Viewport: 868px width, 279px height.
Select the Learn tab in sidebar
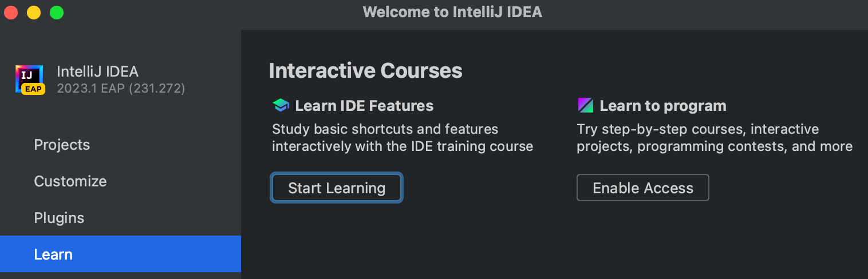53,254
